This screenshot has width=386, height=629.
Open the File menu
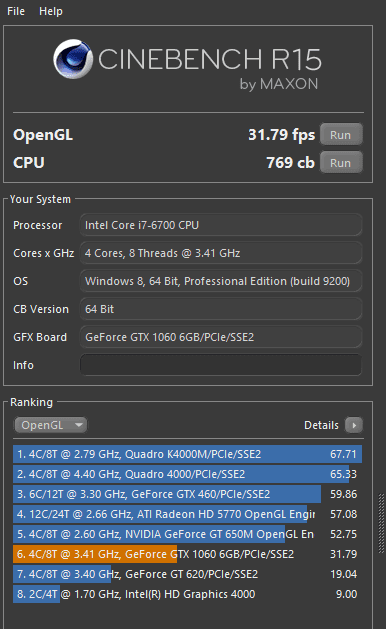pyautogui.click(x=16, y=11)
